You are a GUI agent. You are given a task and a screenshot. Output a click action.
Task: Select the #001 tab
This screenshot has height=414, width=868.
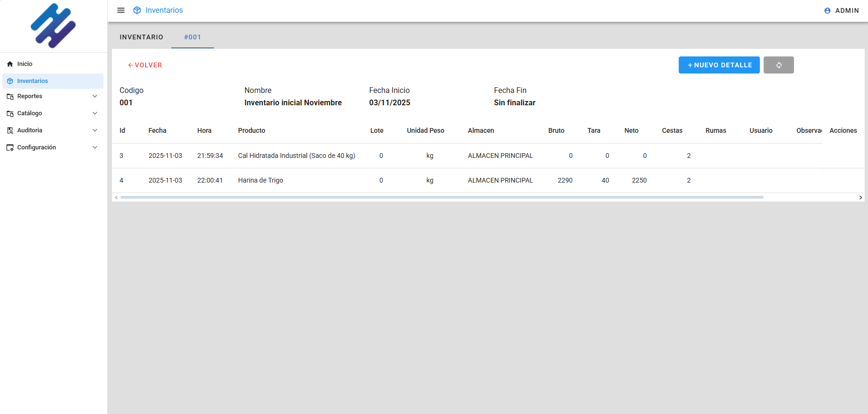pos(193,37)
